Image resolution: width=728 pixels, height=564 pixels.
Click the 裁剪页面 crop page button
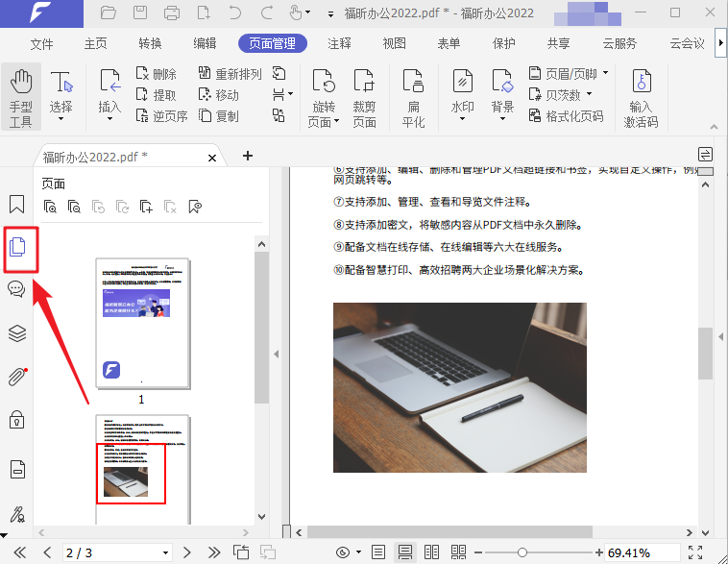coord(364,98)
